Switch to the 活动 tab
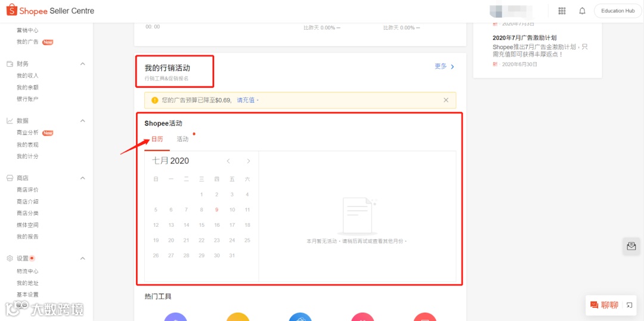The image size is (644, 321). 182,140
